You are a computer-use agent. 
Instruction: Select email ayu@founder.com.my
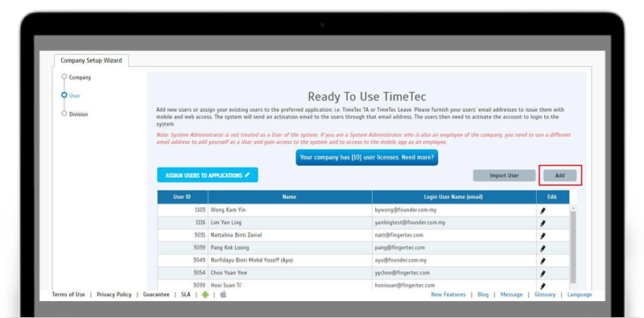point(401,261)
